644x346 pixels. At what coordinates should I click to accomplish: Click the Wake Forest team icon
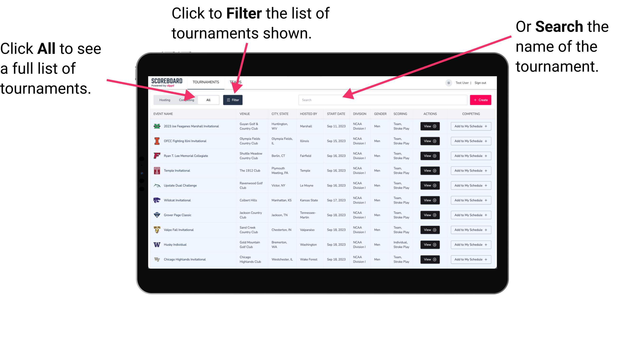tap(157, 259)
